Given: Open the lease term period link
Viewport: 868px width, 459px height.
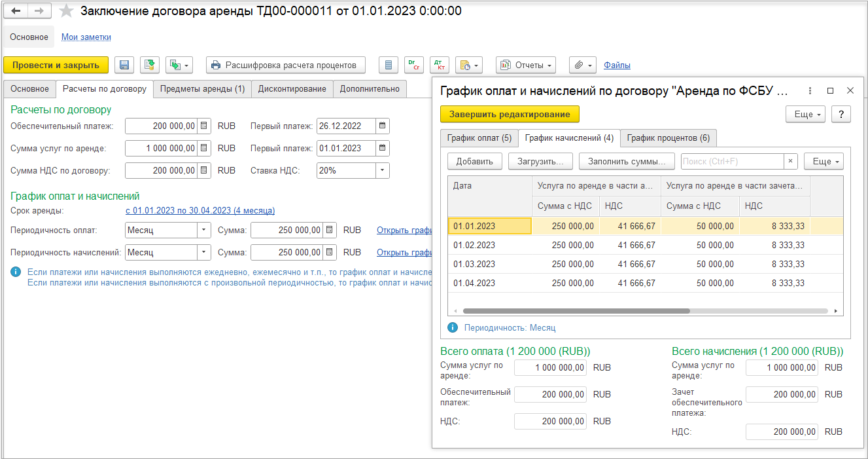Looking at the screenshot, I should pos(200,211).
